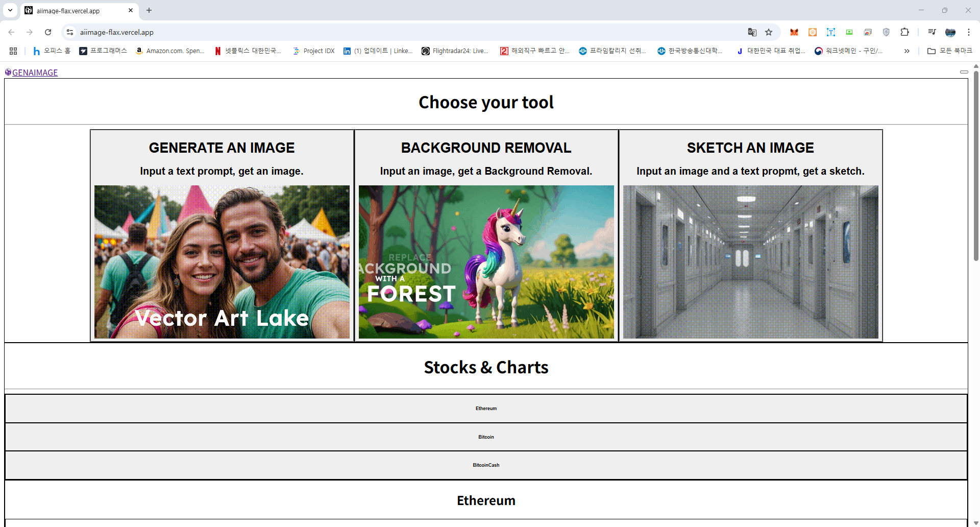Click the BACKGROUND REMOVAL heading
This screenshot has width=980, height=527.
[x=486, y=148]
